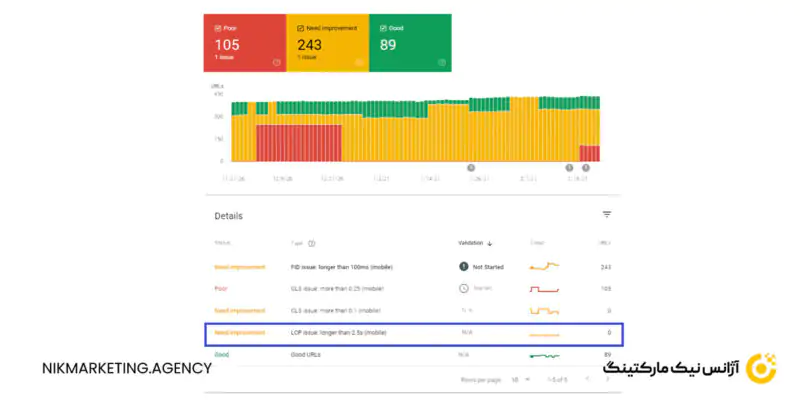Go to next page of details table
Viewport: 800px width, 400px height.
coord(607,380)
